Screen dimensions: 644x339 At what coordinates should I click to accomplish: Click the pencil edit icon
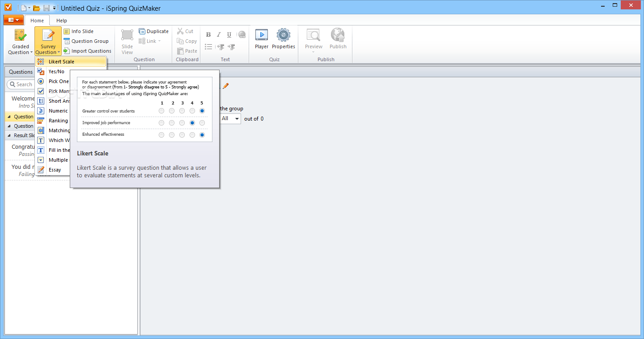[x=225, y=86]
